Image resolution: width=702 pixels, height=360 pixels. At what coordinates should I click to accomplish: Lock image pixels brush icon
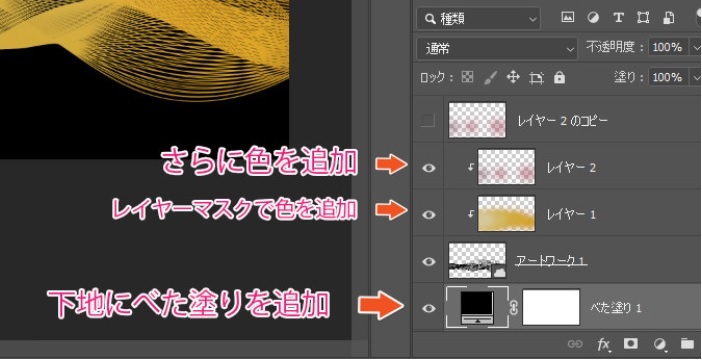pos(491,78)
